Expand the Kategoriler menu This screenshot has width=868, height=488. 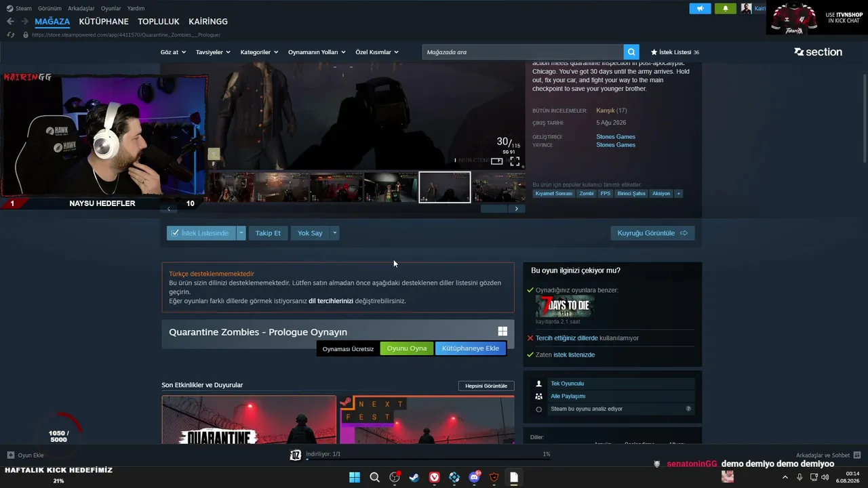[260, 52]
